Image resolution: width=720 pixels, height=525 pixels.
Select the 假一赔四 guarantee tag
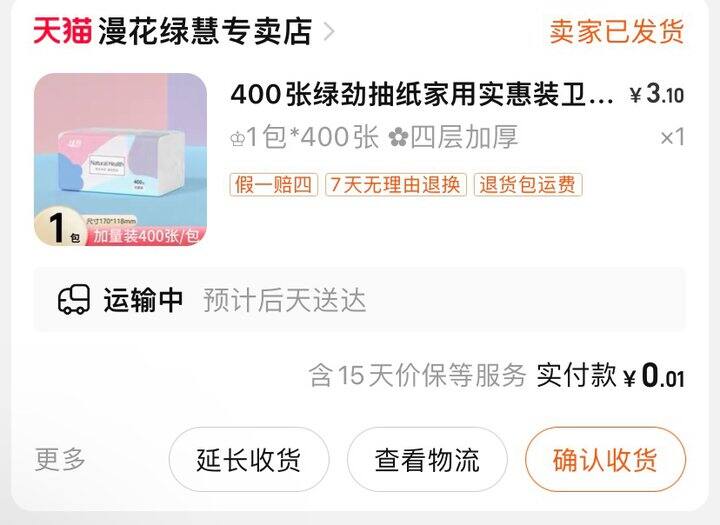[274, 185]
